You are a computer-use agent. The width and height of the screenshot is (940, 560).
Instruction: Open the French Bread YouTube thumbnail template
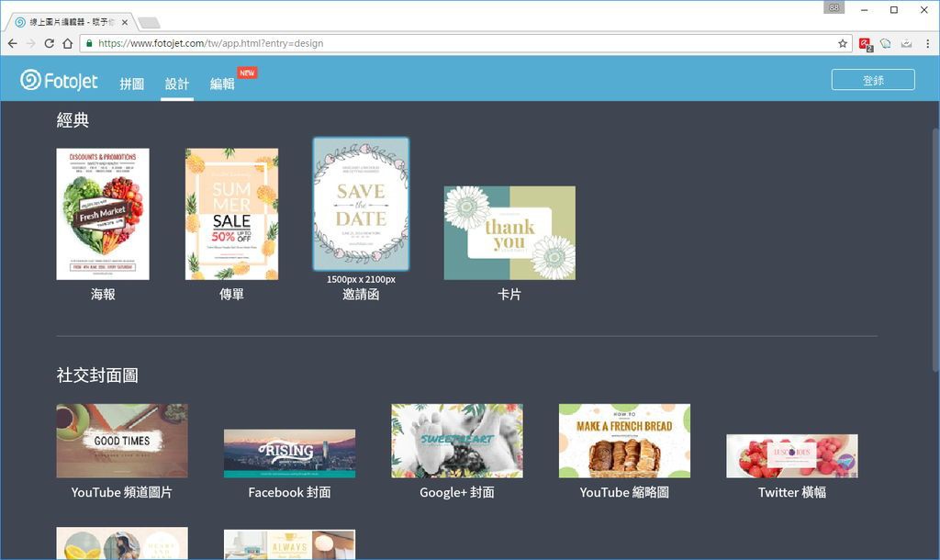(x=624, y=441)
